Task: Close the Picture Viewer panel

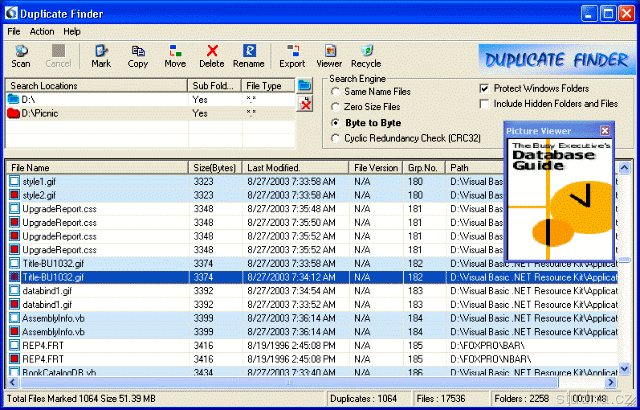Action: pos(605,131)
